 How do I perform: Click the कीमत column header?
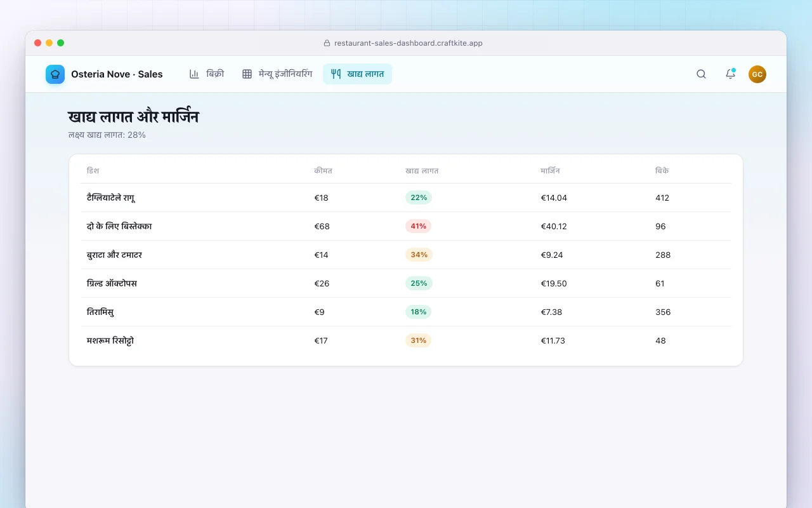[x=323, y=171]
